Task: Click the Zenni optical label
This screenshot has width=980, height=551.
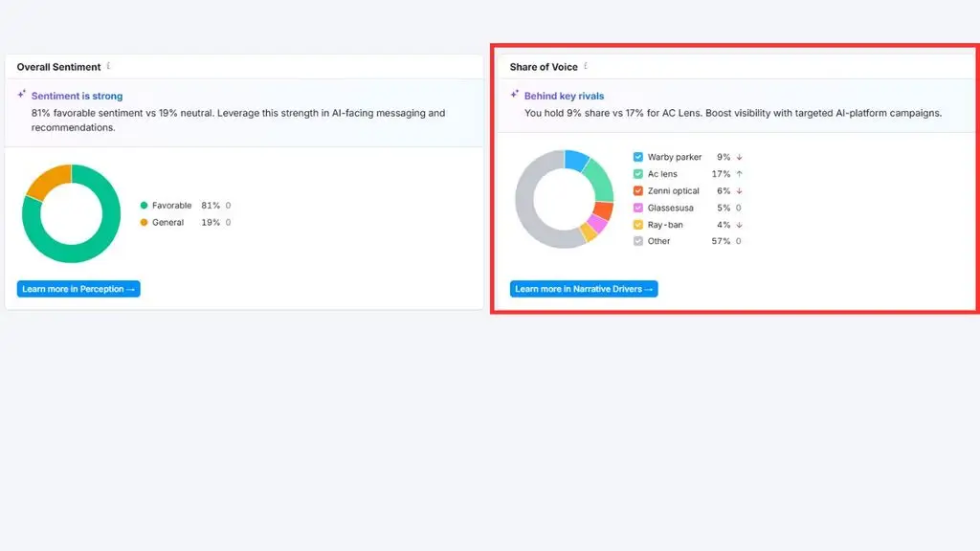Action: click(x=673, y=191)
